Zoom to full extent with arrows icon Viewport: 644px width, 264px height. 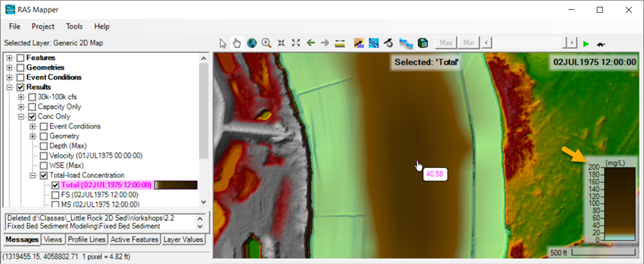click(x=296, y=43)
